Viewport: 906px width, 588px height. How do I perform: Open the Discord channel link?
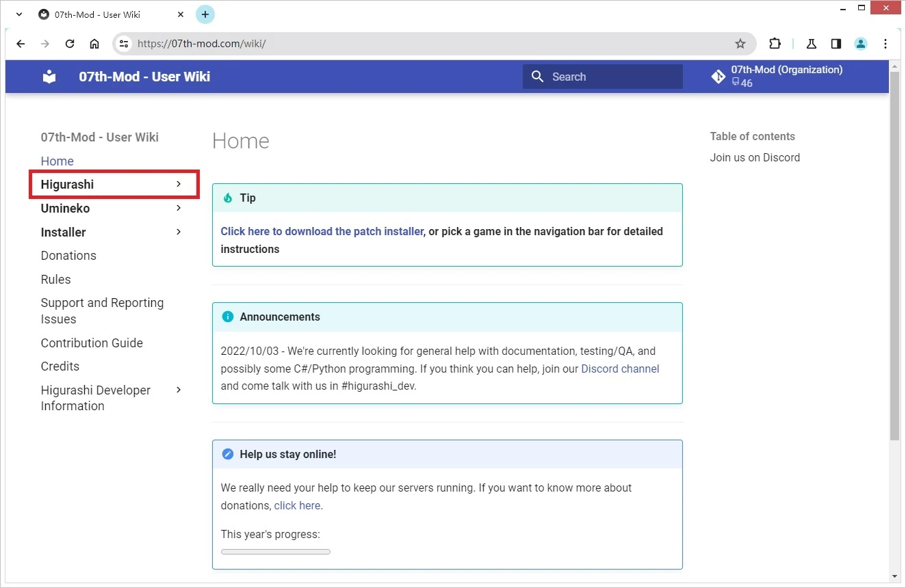pyautogui.click(x=620, y=369)
